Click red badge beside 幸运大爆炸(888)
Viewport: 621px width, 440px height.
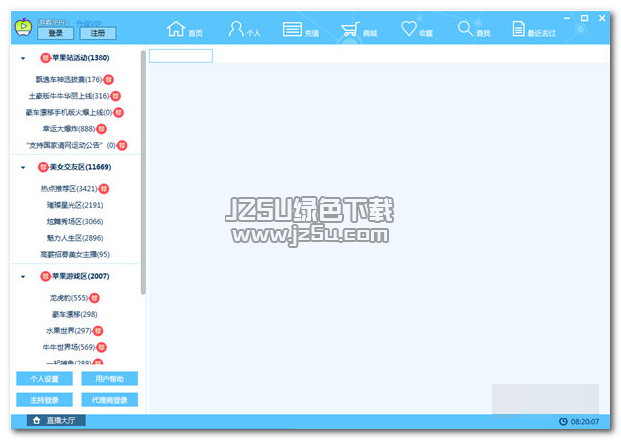101,129
